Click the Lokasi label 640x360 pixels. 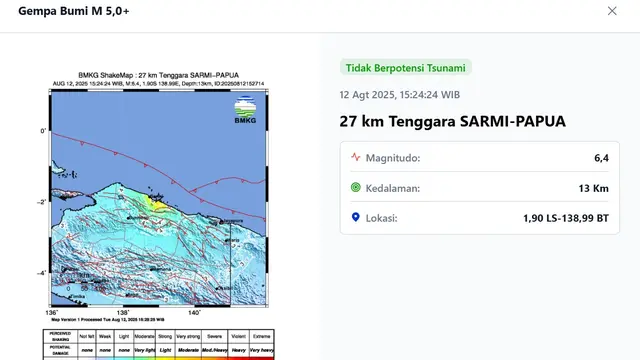pyautogui.click(x=381, y=218)
